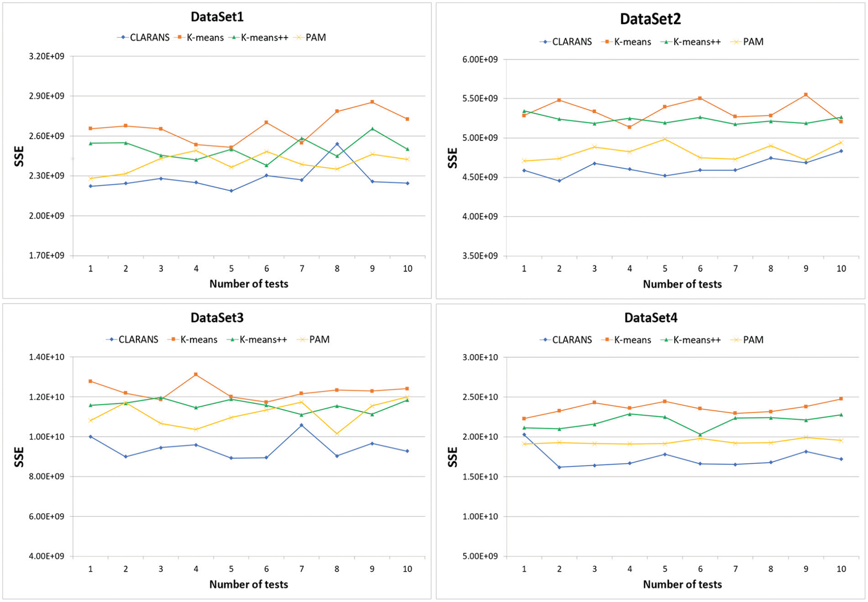Click K-means legend marker in DataSet2 chart

click(x=607, y=42)
